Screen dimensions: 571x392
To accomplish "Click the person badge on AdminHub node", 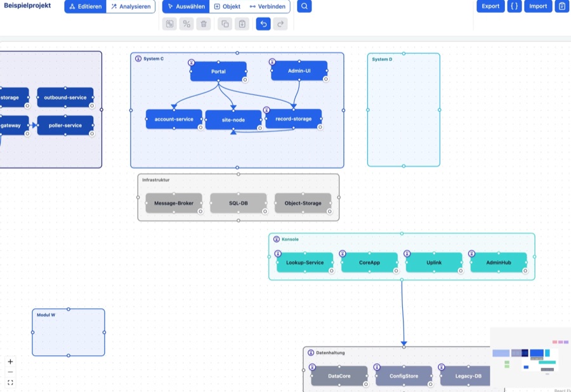I will [471, 254].
